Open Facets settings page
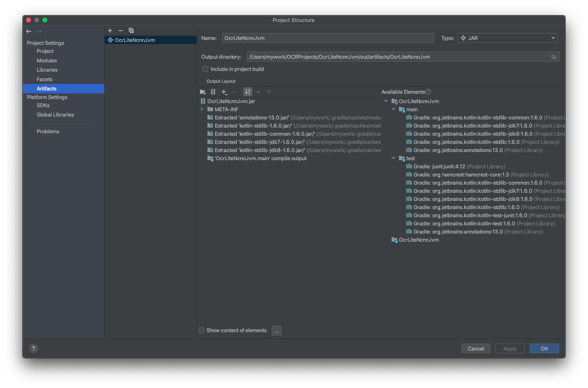Viewport: 588px width, 388px height. click(x=44, y=79)
